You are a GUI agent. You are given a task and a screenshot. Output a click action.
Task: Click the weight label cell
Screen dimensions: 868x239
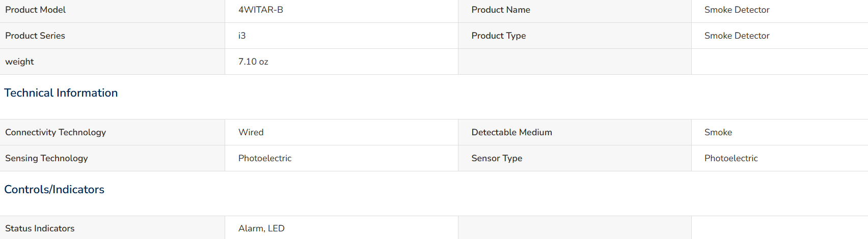[x=112, y=62]
